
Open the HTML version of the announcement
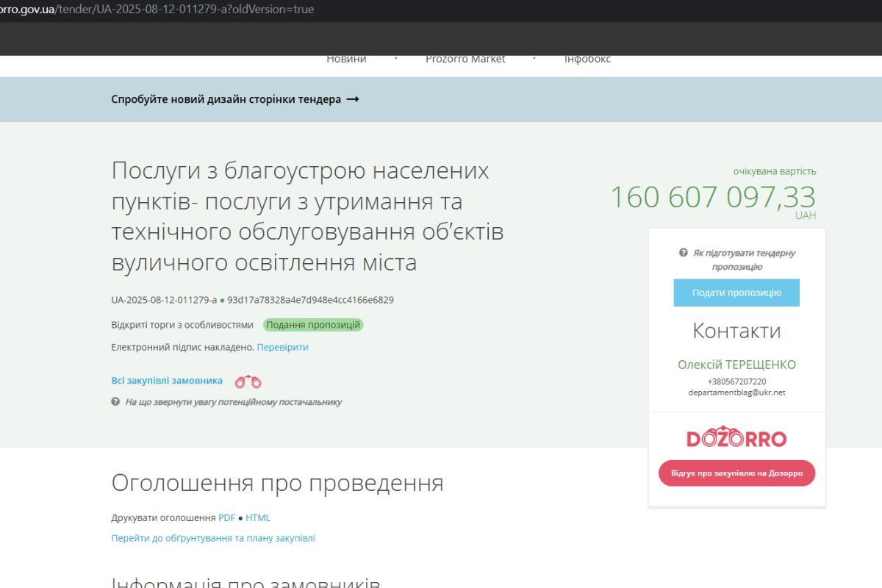pyautogui.click(x=259, y=517)
